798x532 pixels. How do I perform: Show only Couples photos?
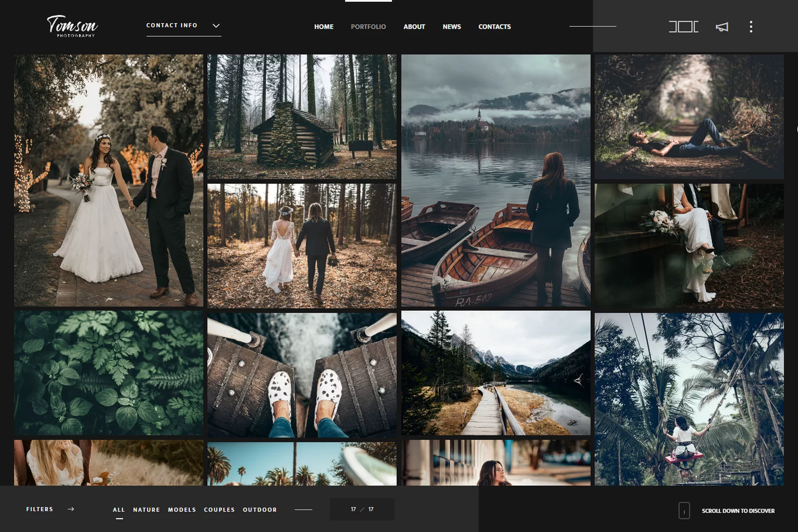click(219, 510)
